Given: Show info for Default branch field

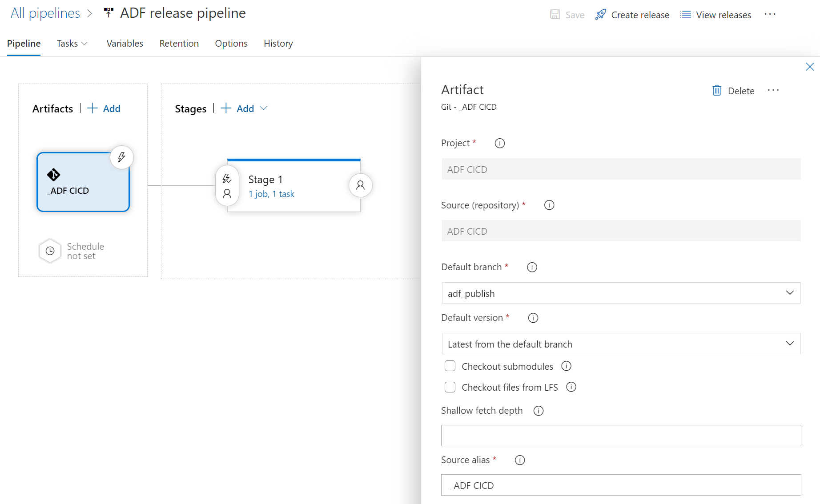Looking at the screenshot, I should click(x=532, y=267).
